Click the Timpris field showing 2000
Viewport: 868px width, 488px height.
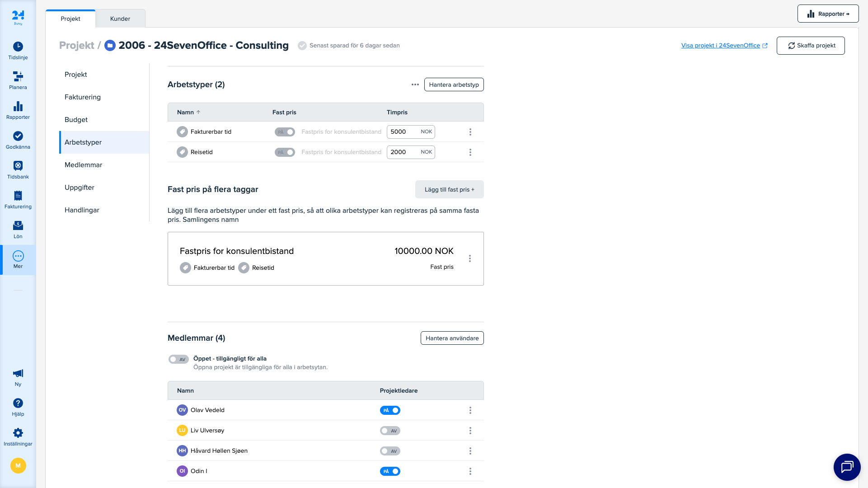[411, 152]
